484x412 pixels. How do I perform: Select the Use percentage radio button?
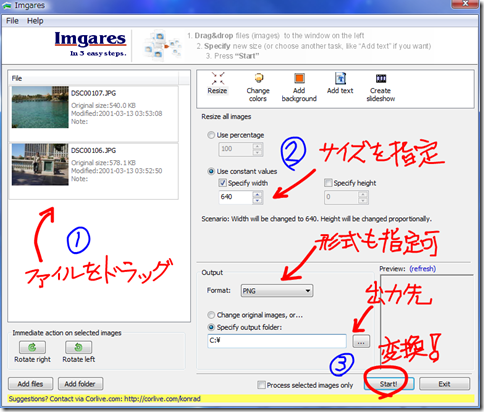click(x=211, y=135)
